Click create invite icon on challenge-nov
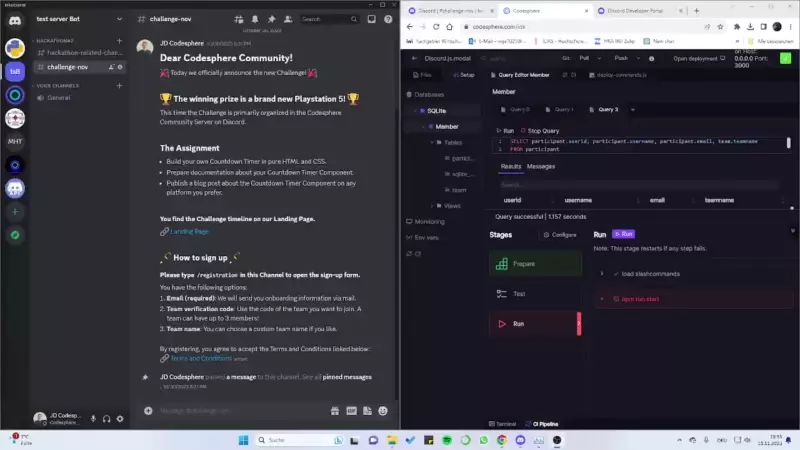The height and width of the screenshot is (450, 800). coord(111,67)
